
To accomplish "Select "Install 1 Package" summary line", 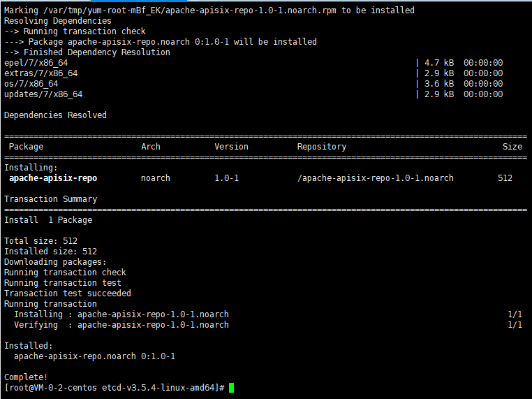I will [48, 220].
